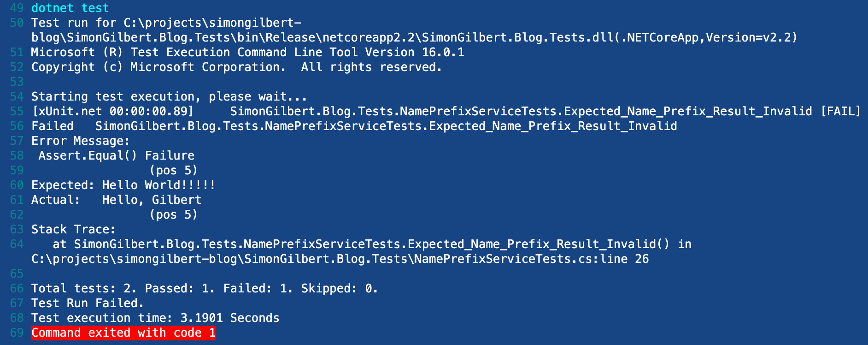Screen dimensions: 868x345
Task: Select line number 64 in the gutter
Action: pos(17,244)
